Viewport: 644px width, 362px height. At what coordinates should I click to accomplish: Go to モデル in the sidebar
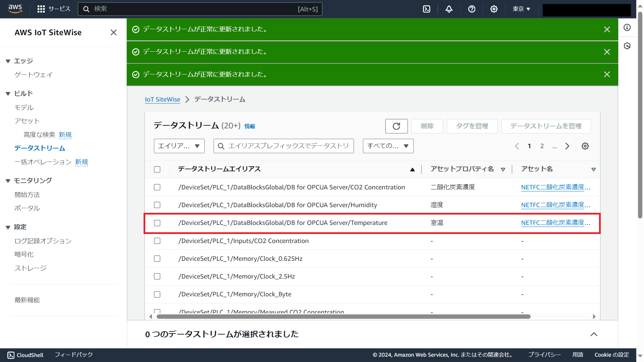click(24, 107)
